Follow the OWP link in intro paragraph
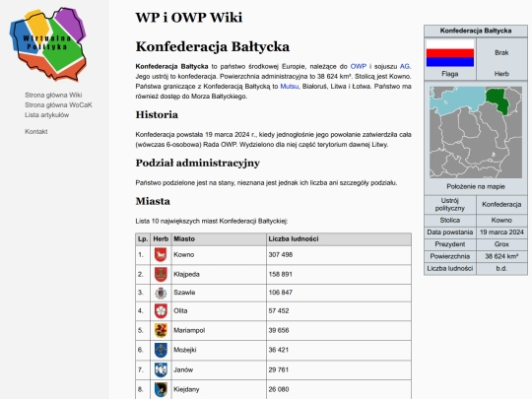The width and height of the screenshot is (532, 399). (359, 67)
